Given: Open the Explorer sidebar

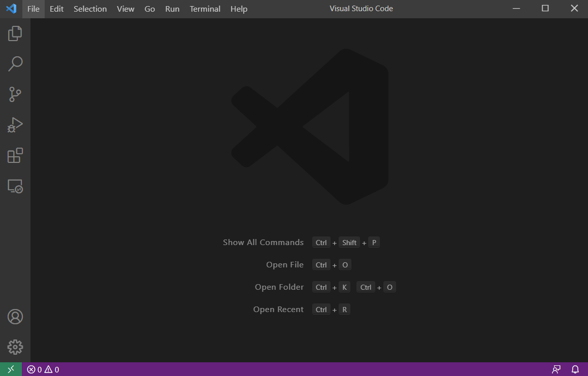Looking at the screenshot, I should [15, 33].
